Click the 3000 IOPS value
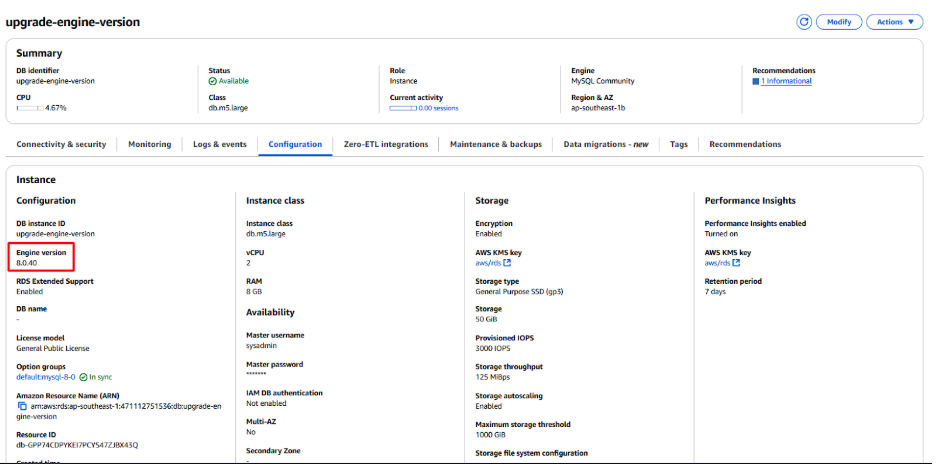Viewport: 937px width, 464px height. pos(494,349)
